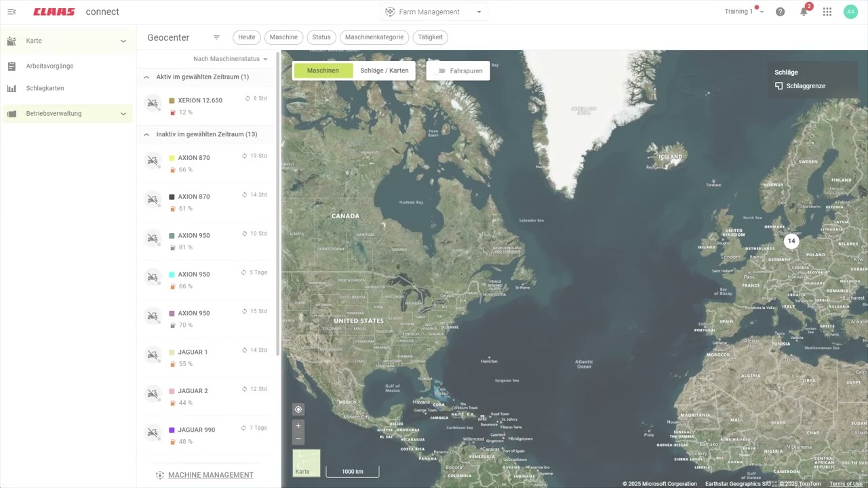
Task: Click the CLAAS logo
Action: pyautogui.click(x=54, y=12)
